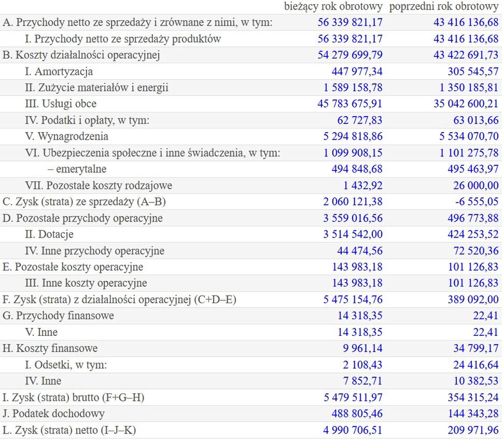Click the 'B. Koszty działalności operacyjnej' label
The width and height of the screenshot is (504, 440).
(x=81, y=55)
